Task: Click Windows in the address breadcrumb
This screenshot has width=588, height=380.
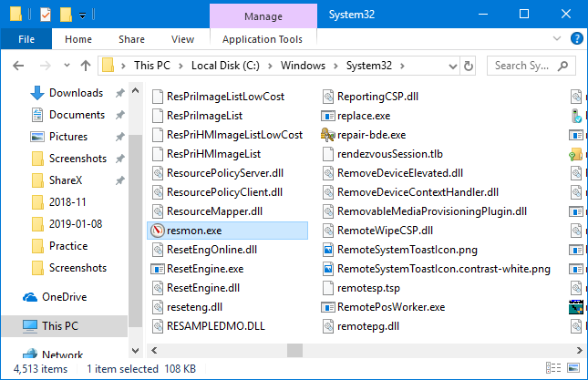Action: coord(303,66)
